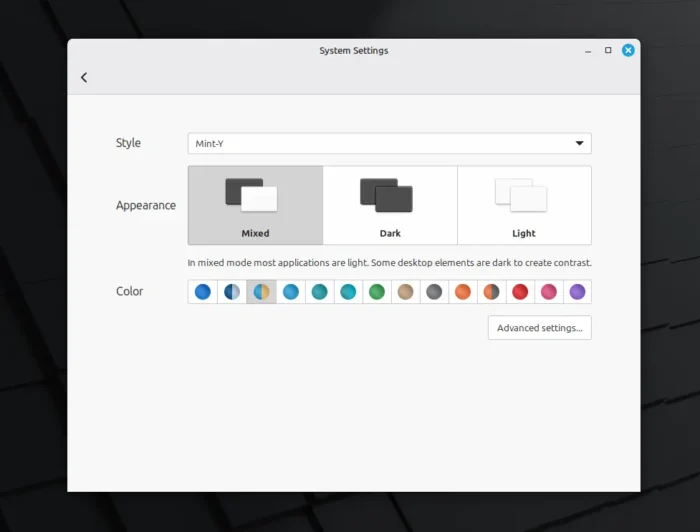Pick the orange and grey split swatch
This screenshot has height=532, width=700.
click(491, 292)
